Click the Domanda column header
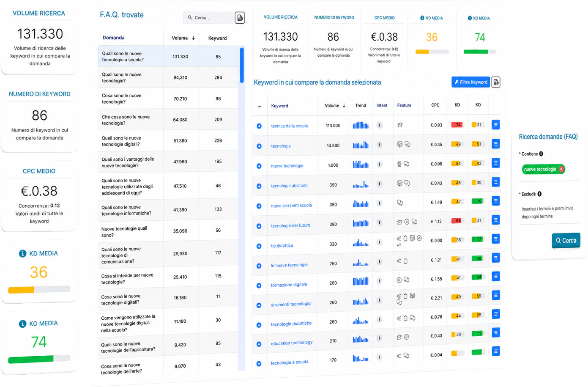The height and width of the screenshot is (387, 588). (x=114, y=38)
